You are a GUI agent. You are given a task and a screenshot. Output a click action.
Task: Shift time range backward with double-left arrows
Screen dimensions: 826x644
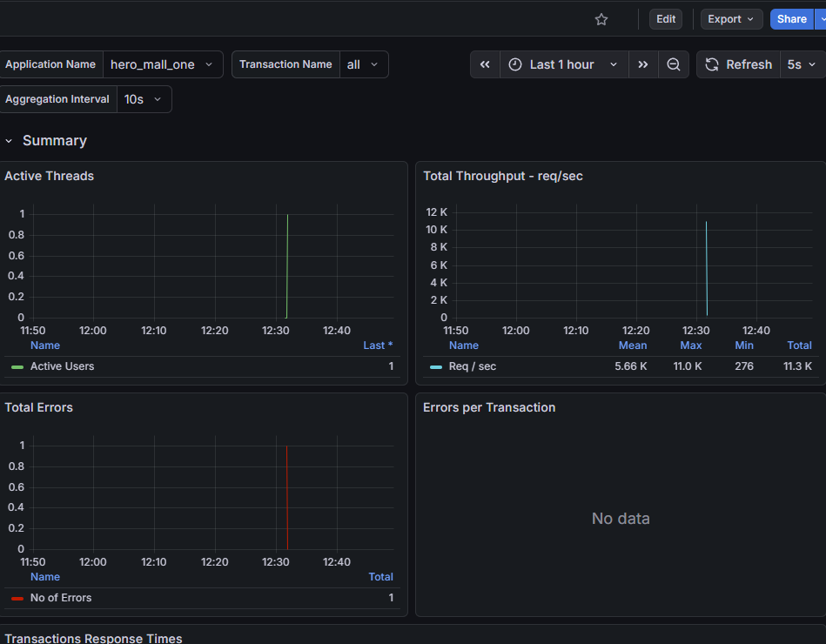pyautogui.click(x=485, y=64)
